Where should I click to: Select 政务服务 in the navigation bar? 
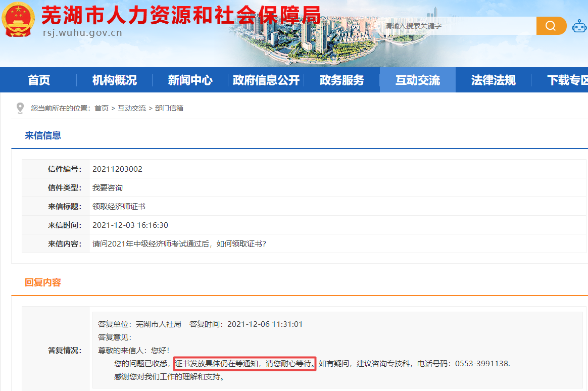point(341,80)
